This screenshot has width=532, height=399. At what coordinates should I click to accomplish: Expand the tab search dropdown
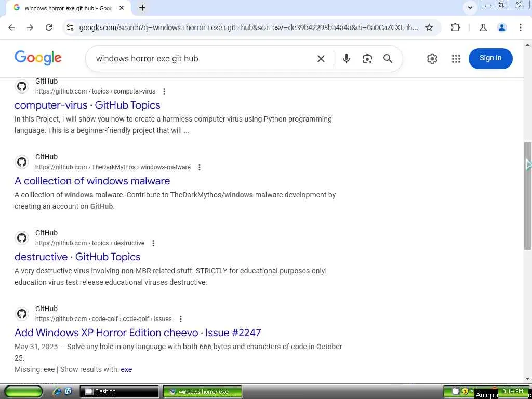[x=470, y=8]
